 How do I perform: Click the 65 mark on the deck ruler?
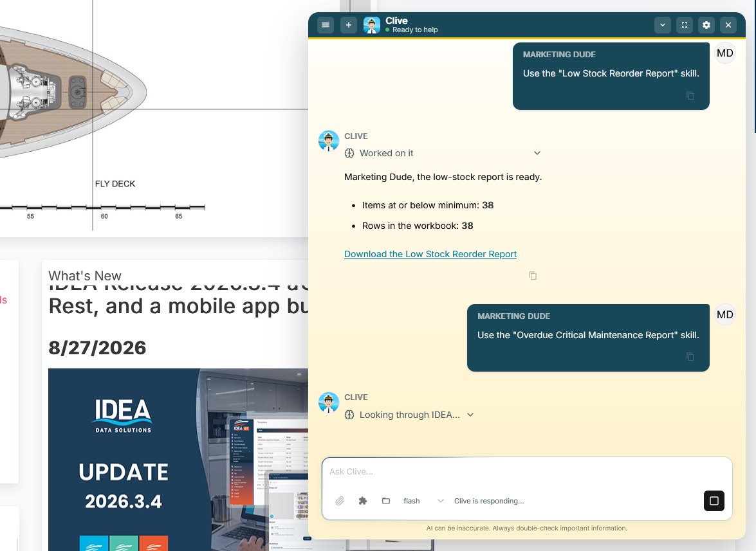(x=178, y=216)
